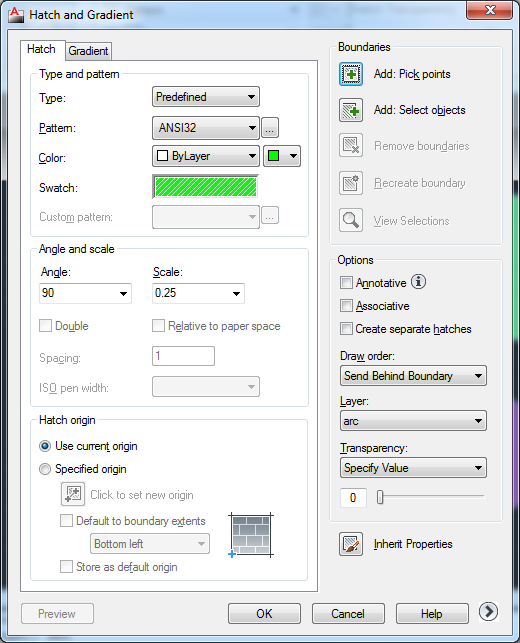Select the Specified origin radio button
Image resolution: width=520 pixels, height=643 pixels.
[45, 469]
